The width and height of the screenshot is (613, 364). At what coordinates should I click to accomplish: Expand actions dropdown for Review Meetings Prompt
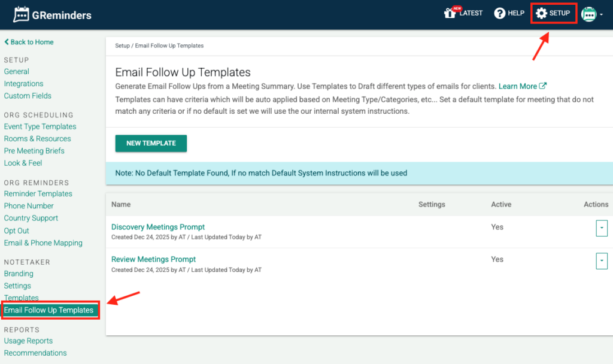[x=602, y=260]
